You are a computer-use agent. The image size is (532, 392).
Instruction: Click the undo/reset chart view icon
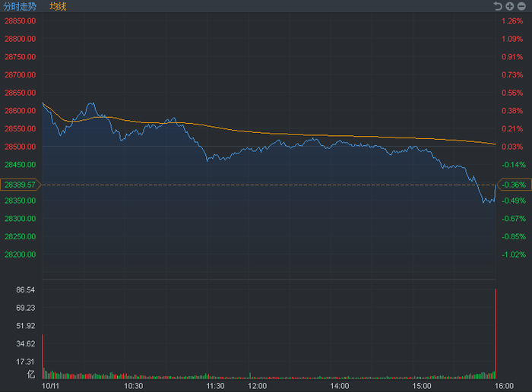[x=498, y=6]
